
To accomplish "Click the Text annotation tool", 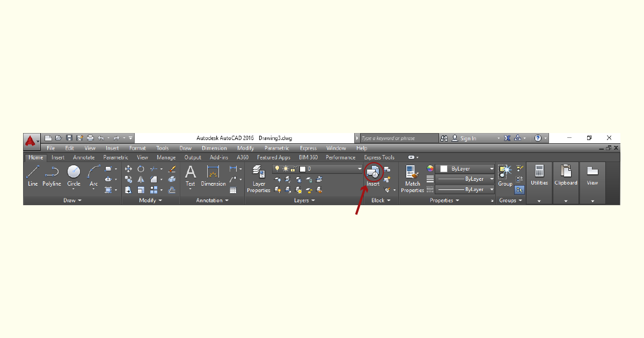I will coord(191,176).
